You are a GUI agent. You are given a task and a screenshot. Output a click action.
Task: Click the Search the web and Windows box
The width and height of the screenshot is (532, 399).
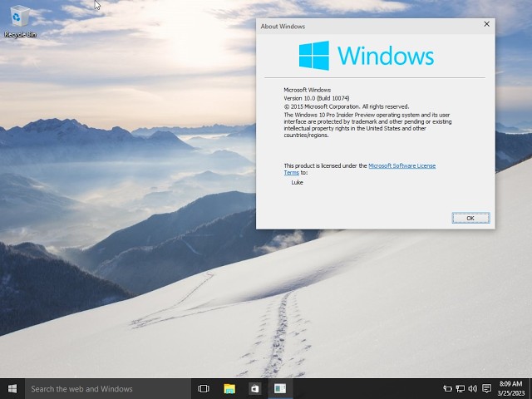[x=108, y=389]
